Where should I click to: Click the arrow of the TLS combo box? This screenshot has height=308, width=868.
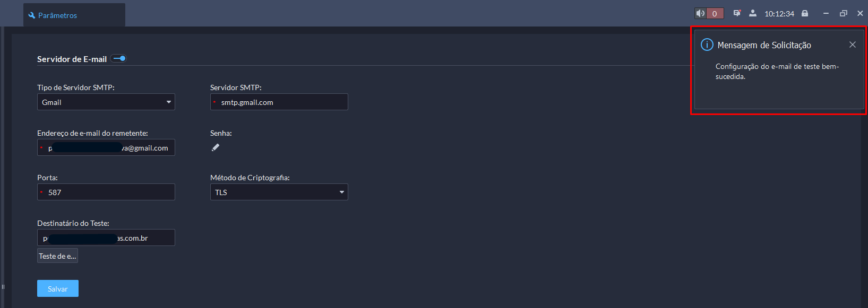[342, 192]
